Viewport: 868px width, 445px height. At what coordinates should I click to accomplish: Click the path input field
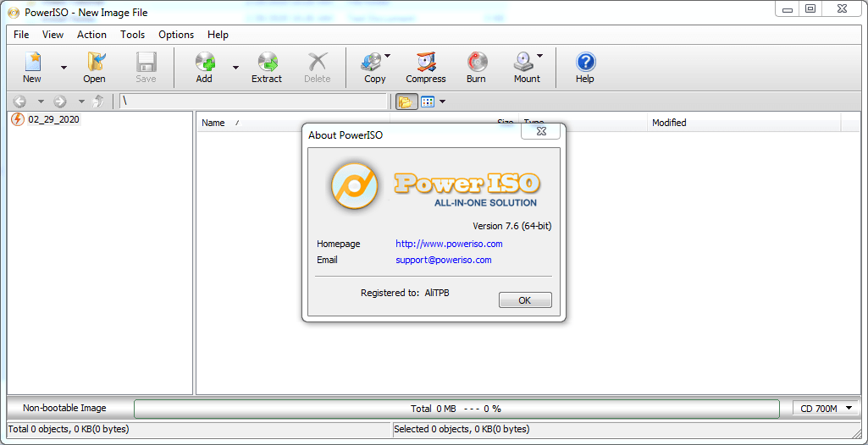pos(253,102)
